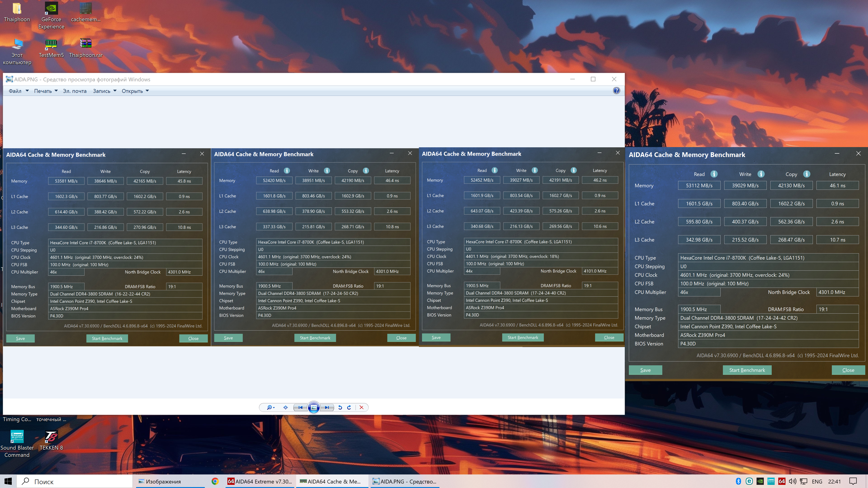This screenshot has height=488, width=868.
Task: Click Эл. почта menu item
Action: coord(74,91)
